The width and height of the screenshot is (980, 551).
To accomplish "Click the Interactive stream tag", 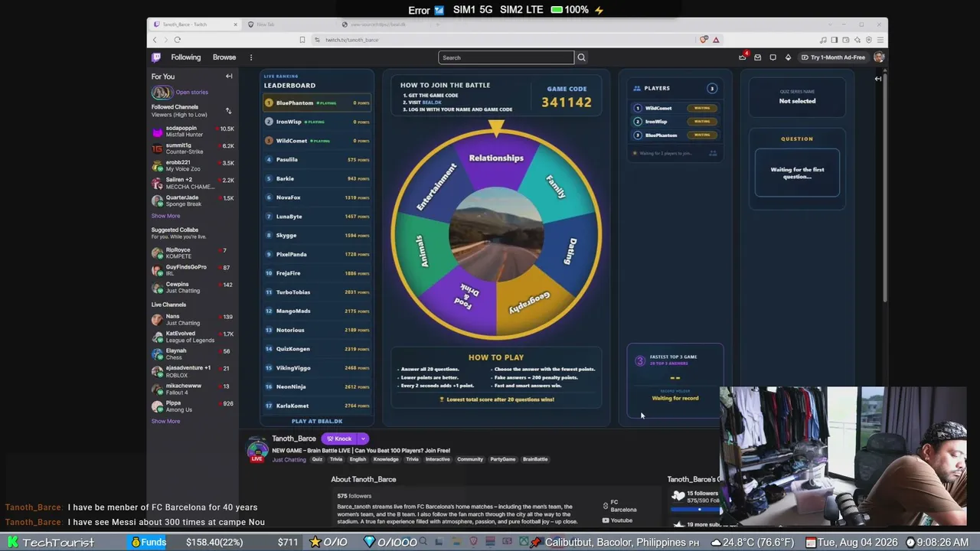I will point(438,459).
